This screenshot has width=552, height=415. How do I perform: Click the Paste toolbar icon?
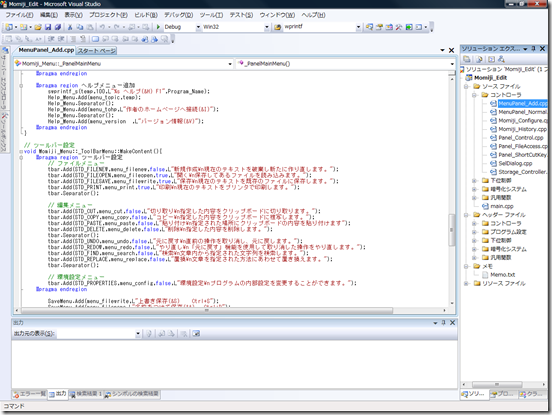[90, 27]
